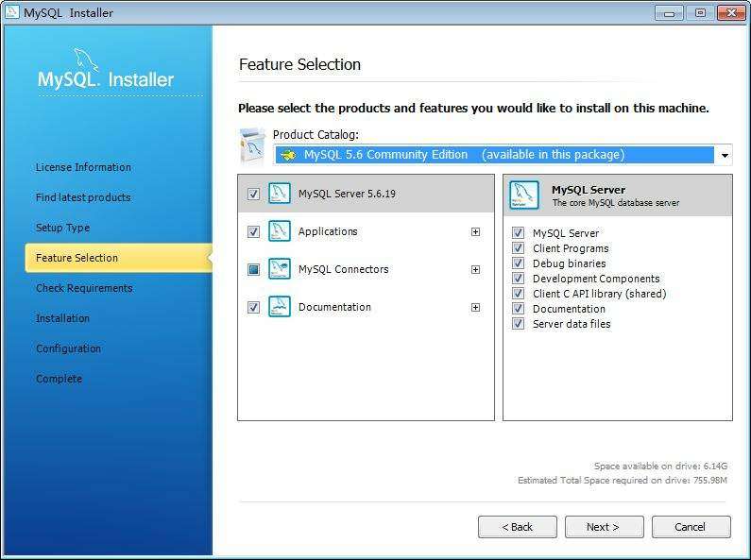Select the MySQL Server 5.6.19 row label

pyautogui.click(x=347, y=194)
